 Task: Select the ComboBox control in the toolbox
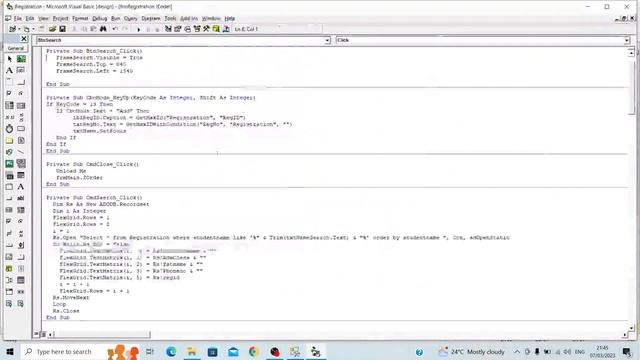(x=9, y=105)
